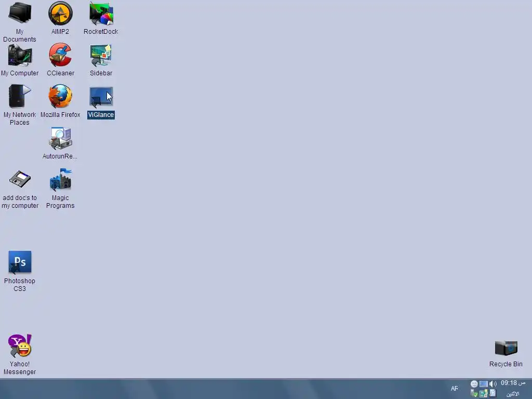Image resolution: width=532 pixels, height=399 pixels.
Task: Select the Yahoo! Messenger shortcut
Action: 20,345
